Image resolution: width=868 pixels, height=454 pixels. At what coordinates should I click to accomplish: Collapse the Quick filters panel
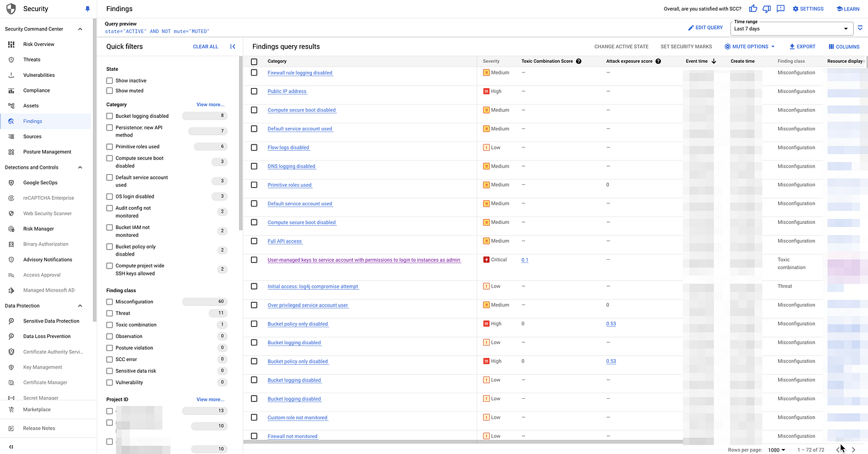232,47
